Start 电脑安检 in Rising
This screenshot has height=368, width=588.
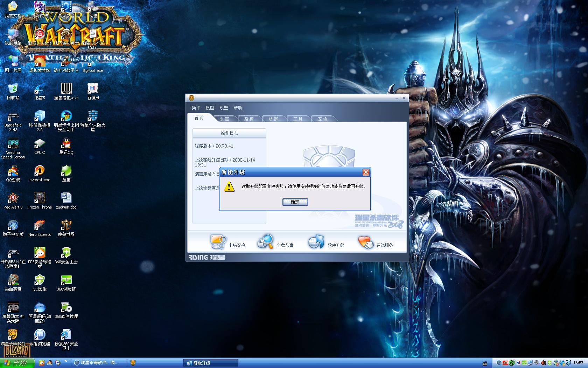pos(227,242)
